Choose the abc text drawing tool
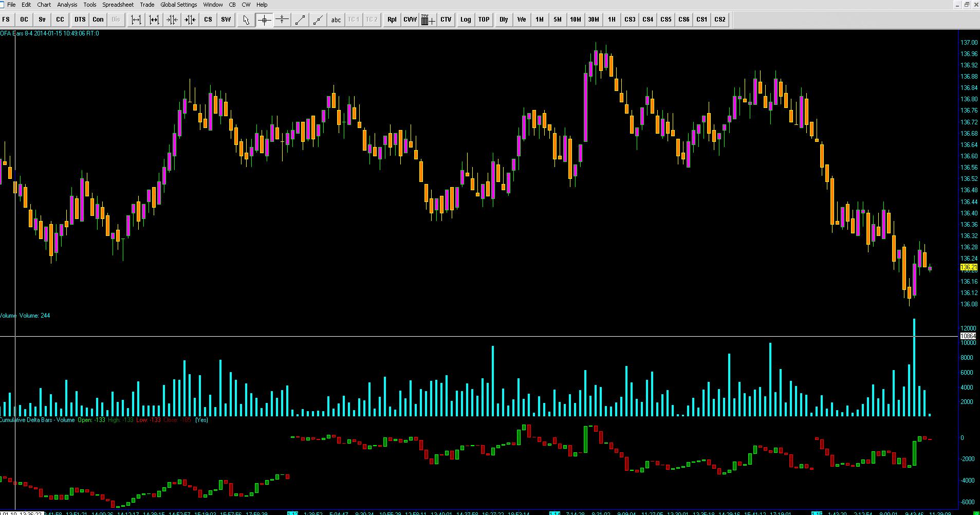980x515 pixels. point(336,20)
